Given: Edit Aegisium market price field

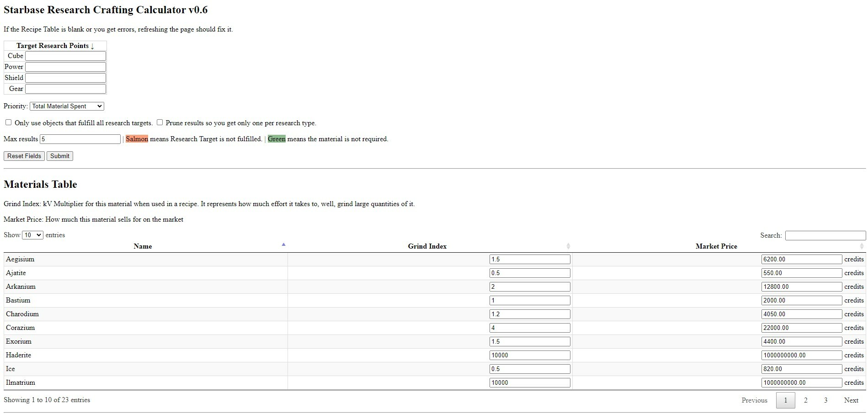Looking at the screenshot, I should 801,259.
